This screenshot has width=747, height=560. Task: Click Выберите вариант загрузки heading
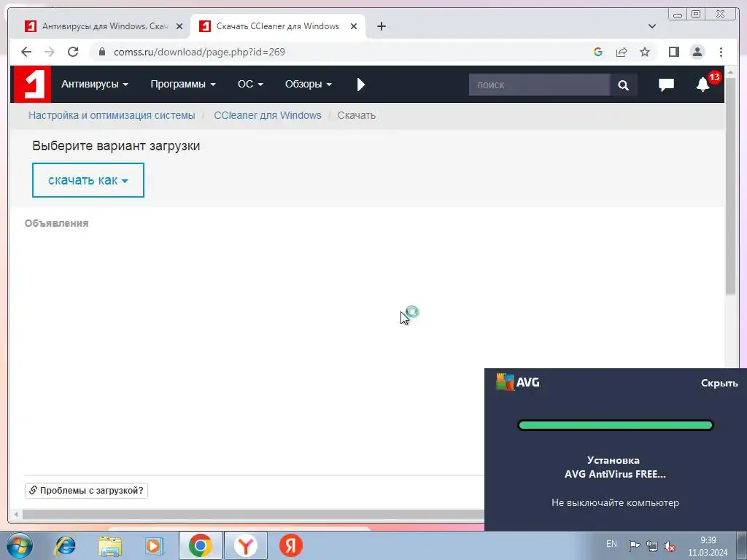pos(116,146)
